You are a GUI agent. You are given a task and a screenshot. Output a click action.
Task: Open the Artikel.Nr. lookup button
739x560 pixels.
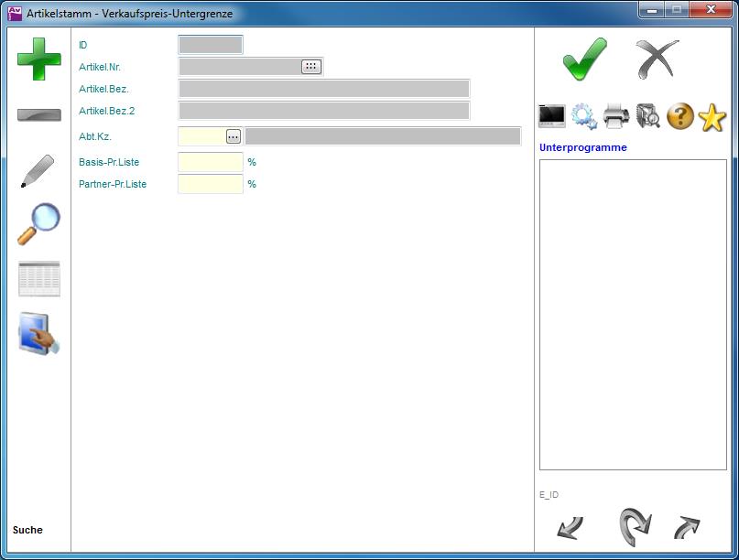(x=311, y=67)
